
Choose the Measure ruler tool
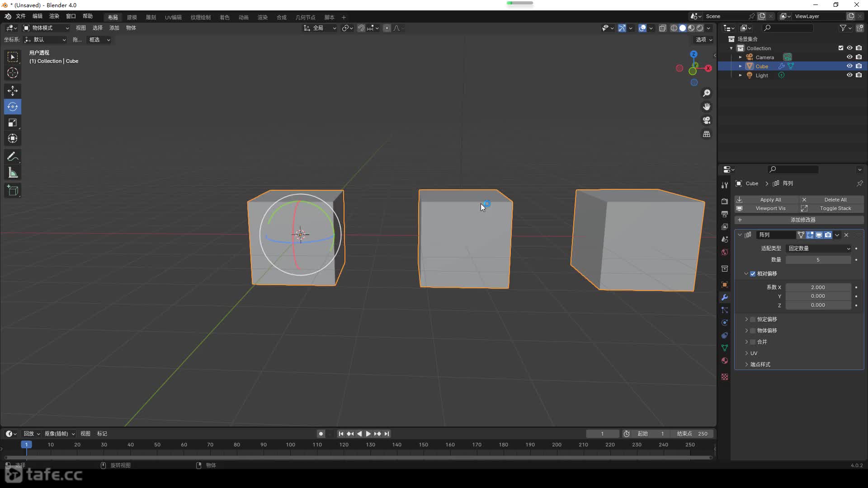13,173
